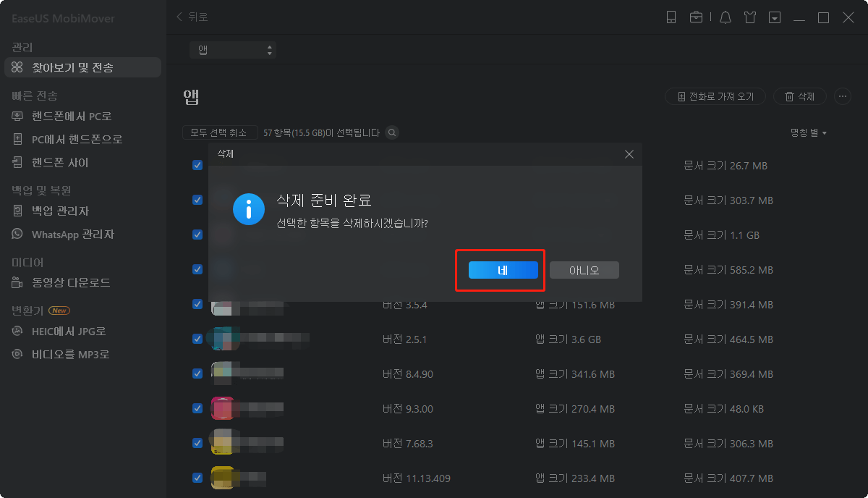Uncheck the 버전 7.68.3 app row checkbox

197,443
